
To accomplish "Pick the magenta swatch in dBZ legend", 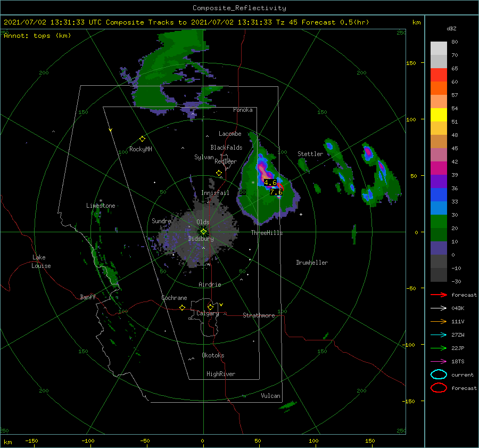I will coord(439,168).
